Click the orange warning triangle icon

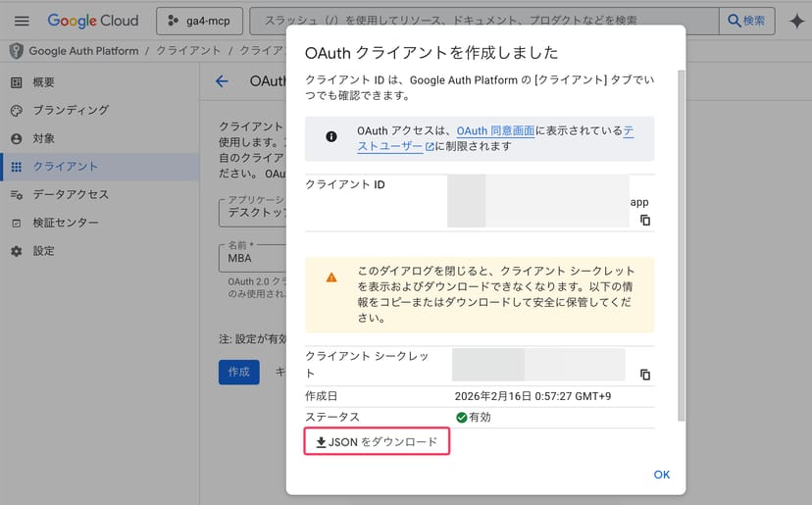click(x=331, y=278)
